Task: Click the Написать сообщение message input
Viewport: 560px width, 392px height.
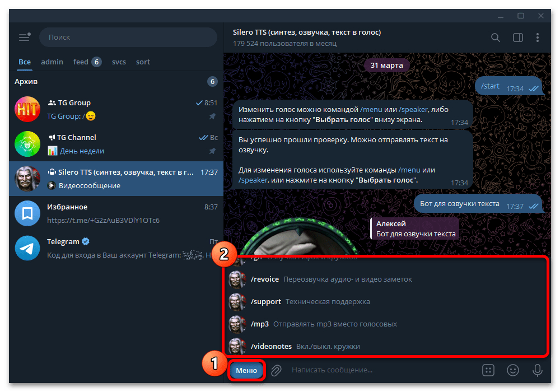Action: [x=383, y=370]
